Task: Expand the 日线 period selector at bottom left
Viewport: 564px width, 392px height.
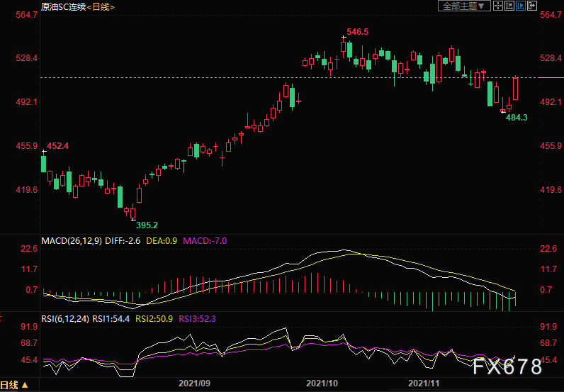Action: (x=14, y=386)
